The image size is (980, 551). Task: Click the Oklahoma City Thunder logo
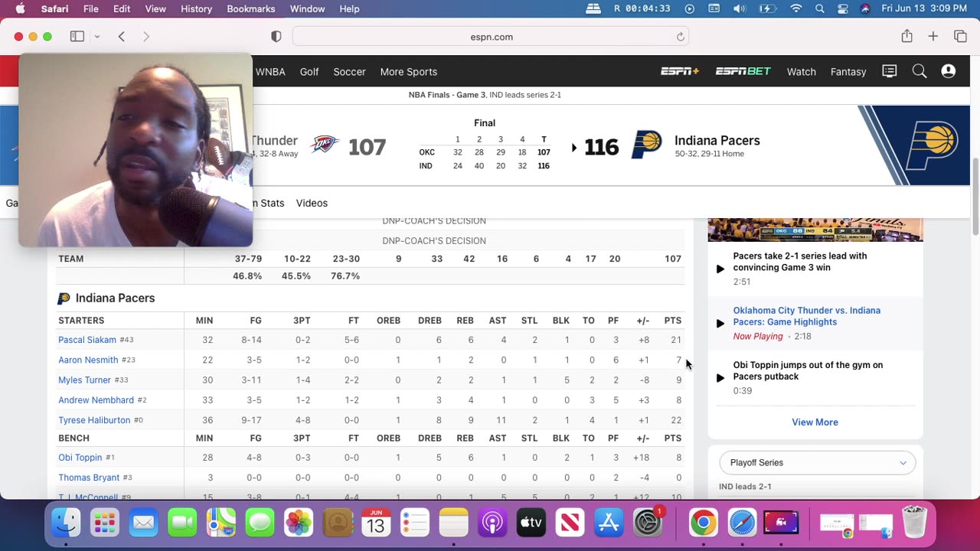click(x=324, y=145)
